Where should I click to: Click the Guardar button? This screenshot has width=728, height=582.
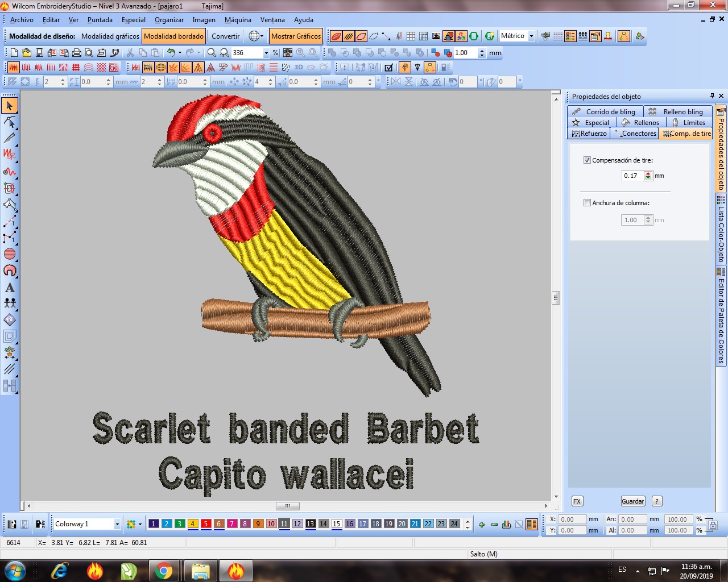point(632,501)
